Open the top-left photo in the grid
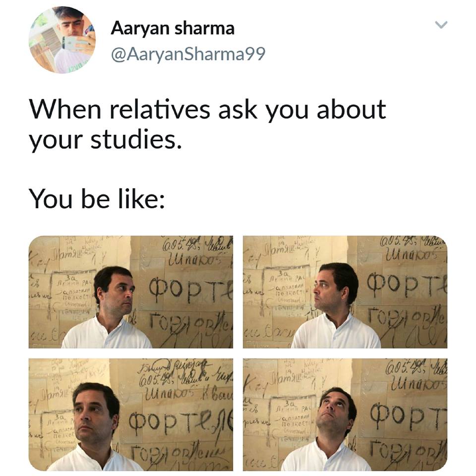This screenshot has height=476, width=476. [131, 292]
